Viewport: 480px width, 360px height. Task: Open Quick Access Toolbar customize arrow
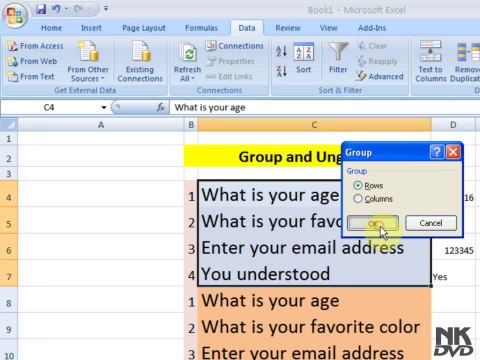tap(106, 8)
